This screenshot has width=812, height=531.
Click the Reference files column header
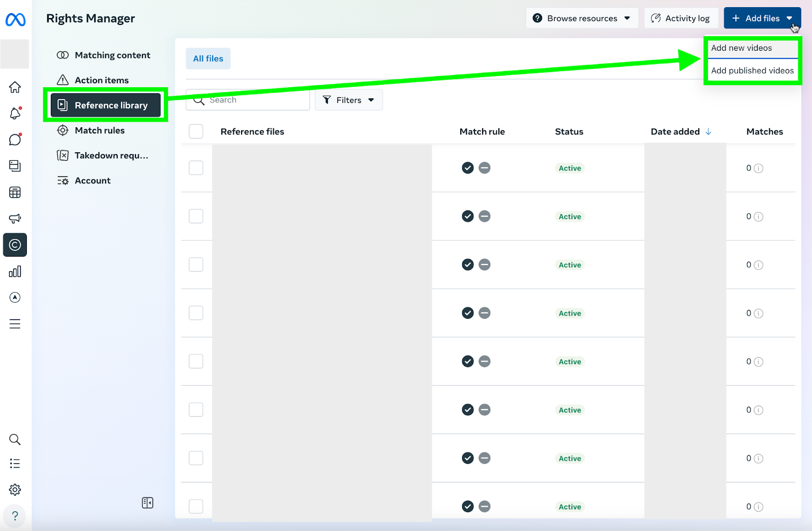[x=252, y=131]
